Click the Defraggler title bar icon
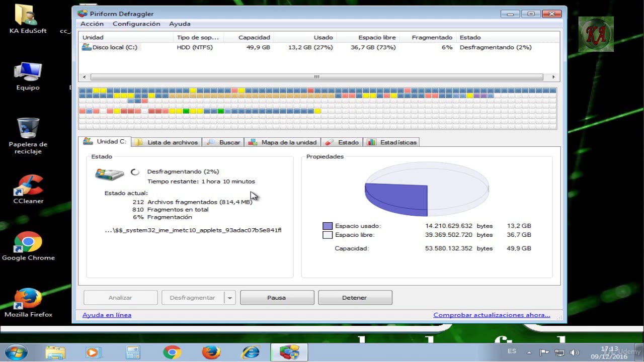 coord(83,14)
